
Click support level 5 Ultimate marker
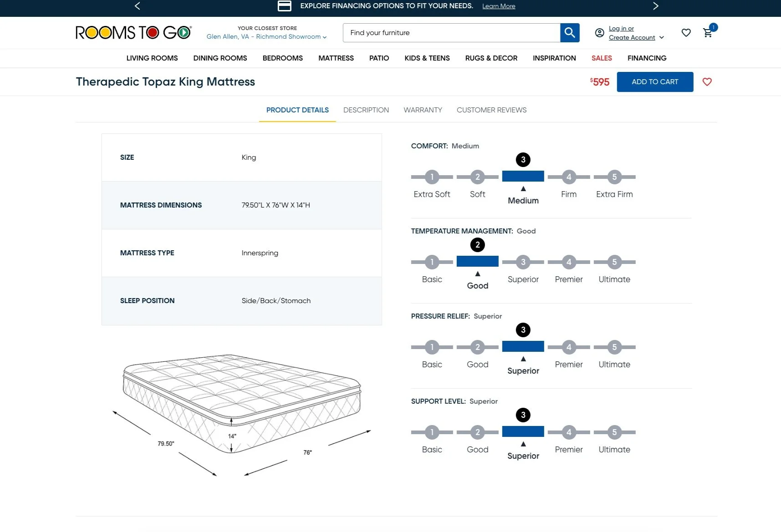click(614, 432)
